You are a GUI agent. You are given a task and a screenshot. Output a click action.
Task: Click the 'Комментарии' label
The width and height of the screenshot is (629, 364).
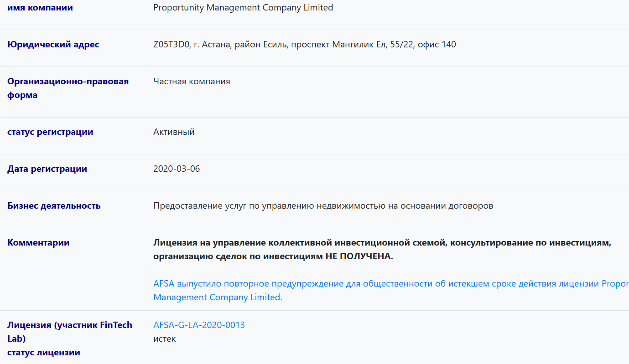click(38, 243)
